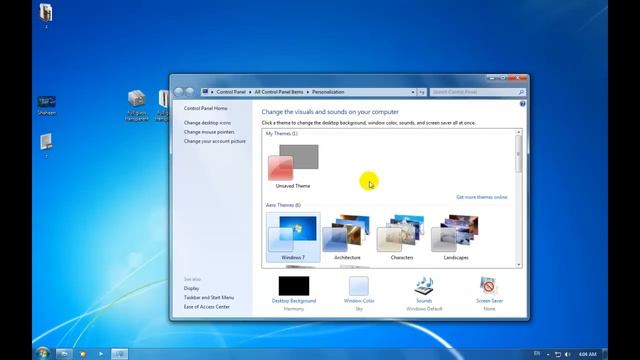Click the Control Panel breadcrumb
The width and height of the screenshot is (640, 360).
pyautogui.click(x=231, y=92)
